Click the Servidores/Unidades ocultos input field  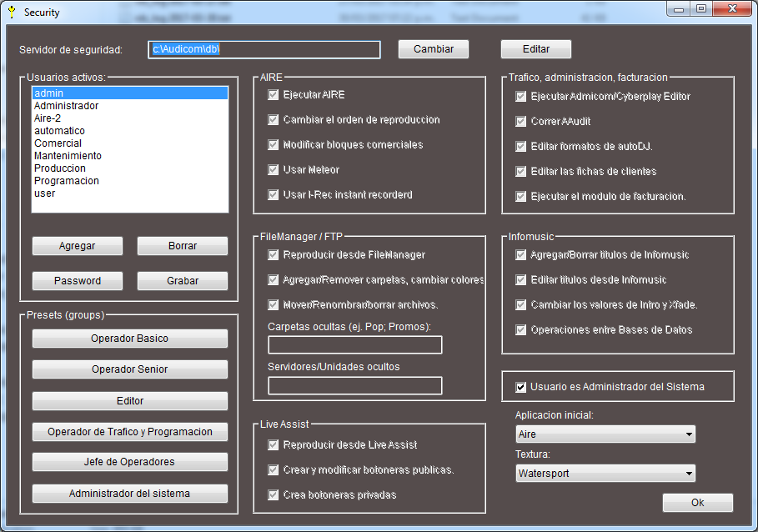click(x=355, y=385)
